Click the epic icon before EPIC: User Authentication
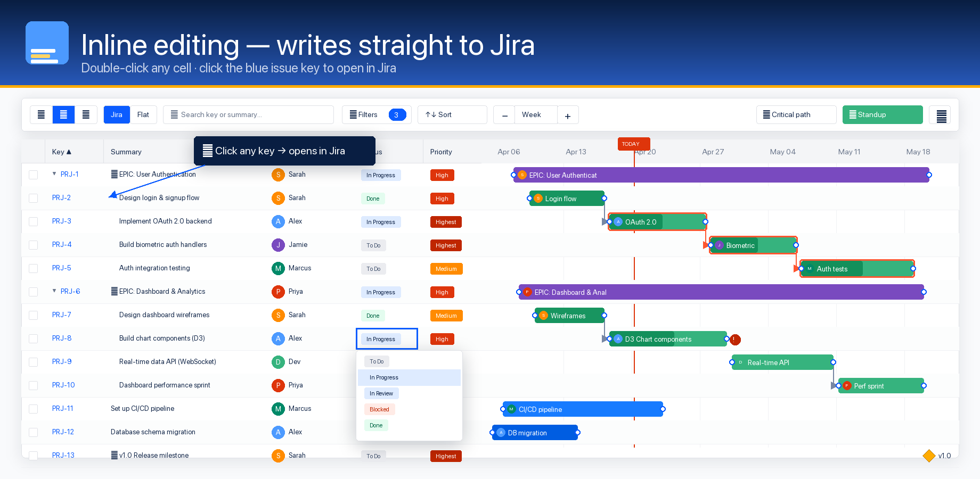Image resolution: width=980 pixels, height=479 pixels. click(113, 174)
